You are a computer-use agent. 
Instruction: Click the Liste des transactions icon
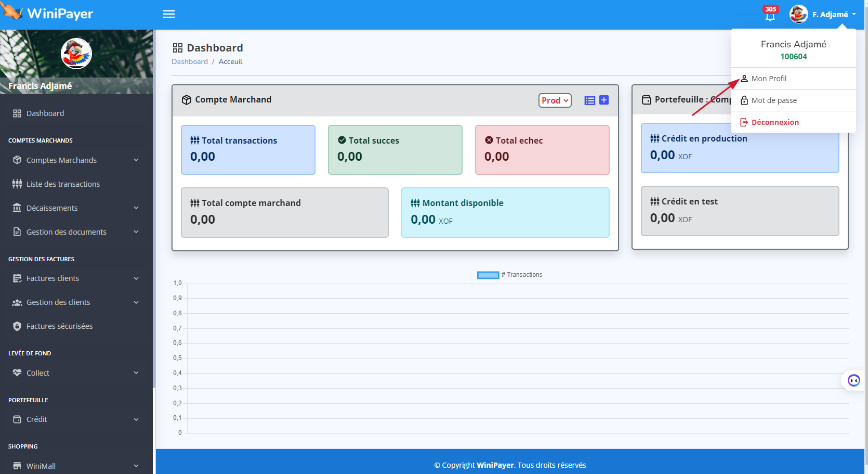(17, 184)
